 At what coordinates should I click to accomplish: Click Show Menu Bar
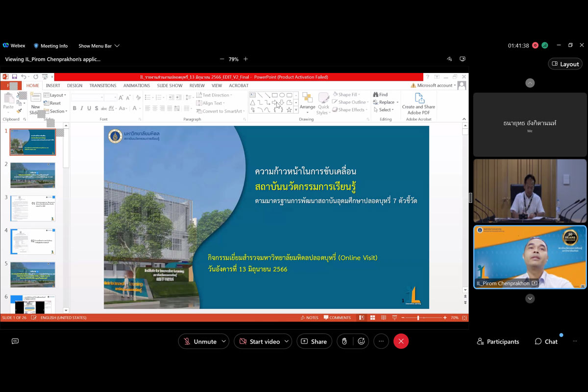(x=98, y=46)
